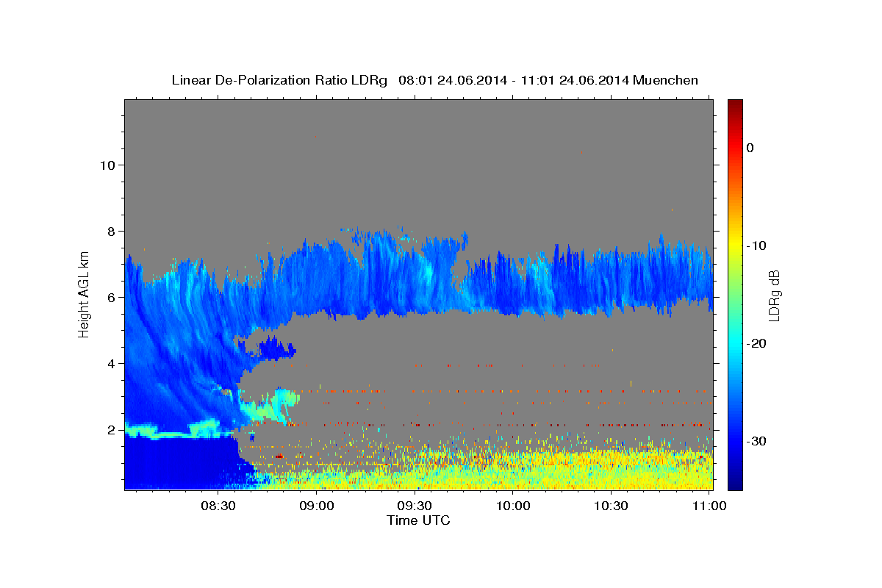Click the 'LDRg dB' colorbar label
882x588 pixels.
pyautogui.click(x=774, y=295)
